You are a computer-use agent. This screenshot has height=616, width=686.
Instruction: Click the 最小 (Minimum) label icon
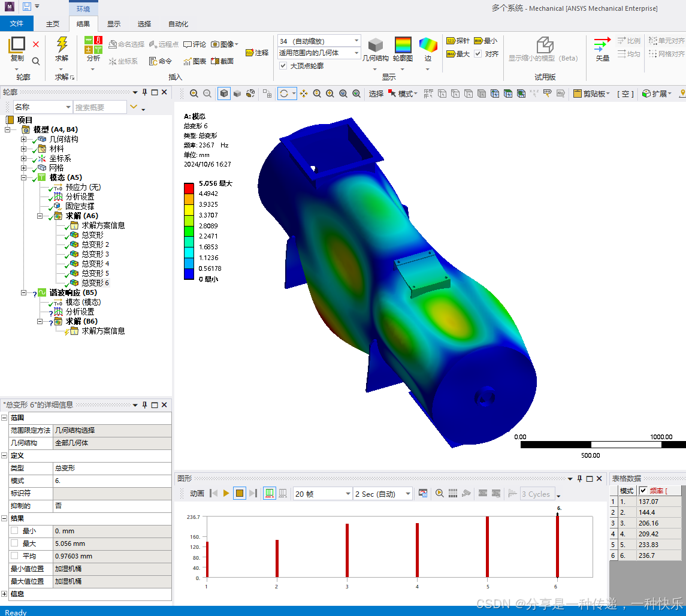point(478,41)
